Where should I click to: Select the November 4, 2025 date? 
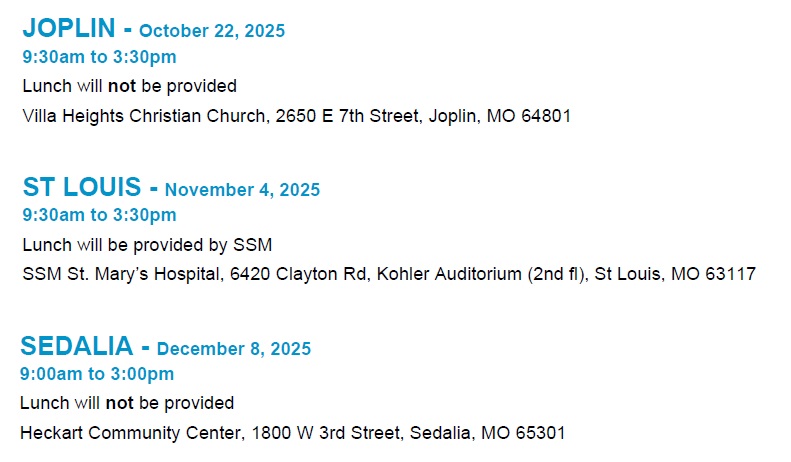tap(242, 189)
